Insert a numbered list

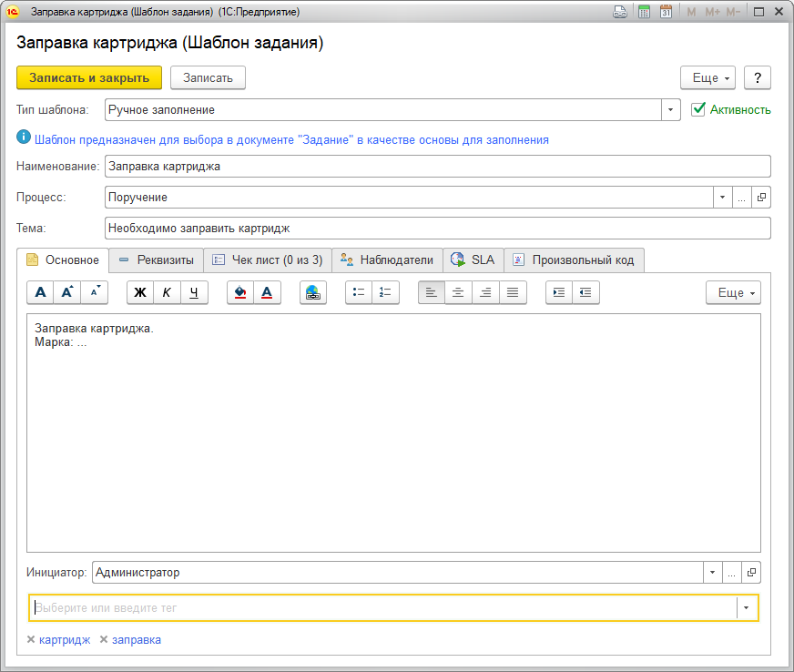385,292
